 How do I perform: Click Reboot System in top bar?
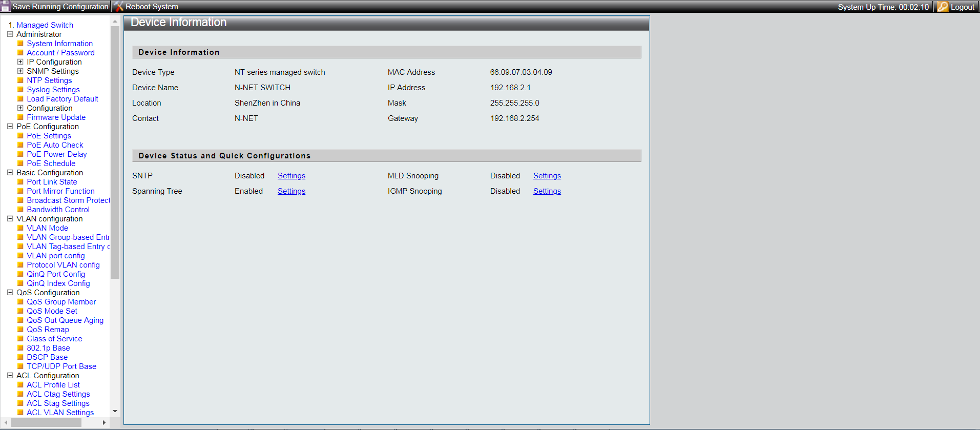coord(152,7)
